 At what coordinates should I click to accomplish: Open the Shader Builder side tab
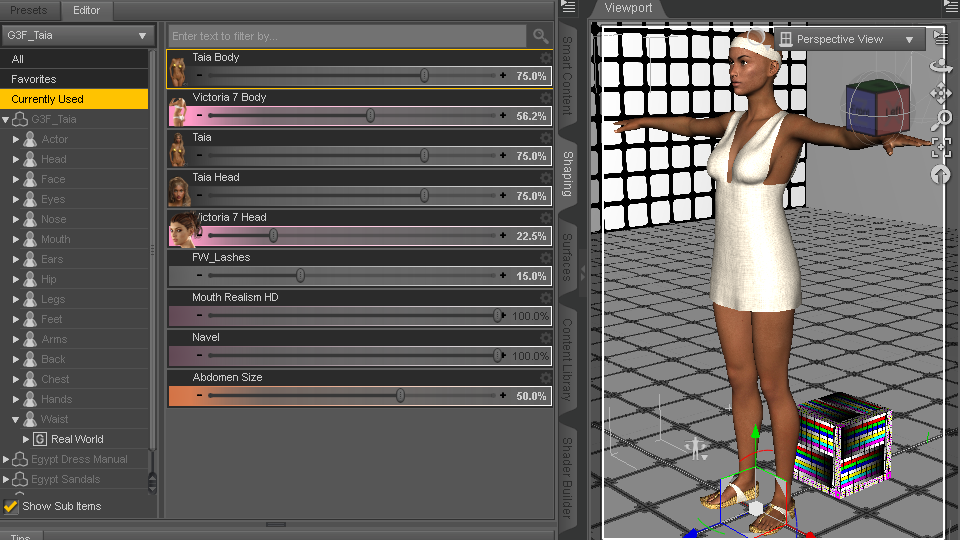pyautogui.click(x=568, y=478)
